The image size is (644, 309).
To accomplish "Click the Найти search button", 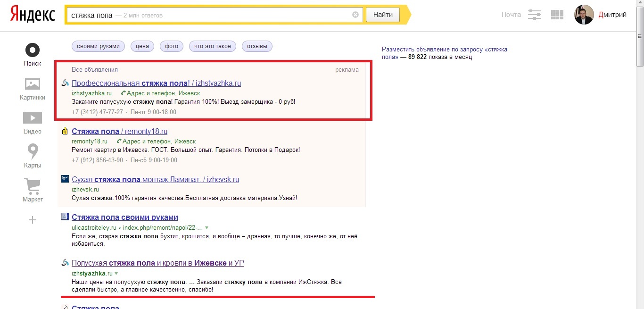I will 383,15.
